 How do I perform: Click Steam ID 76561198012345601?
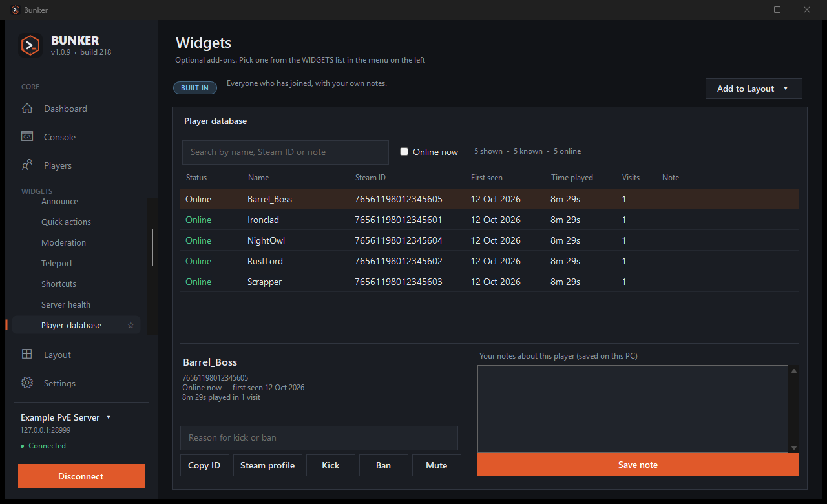(x=399, y=220)
